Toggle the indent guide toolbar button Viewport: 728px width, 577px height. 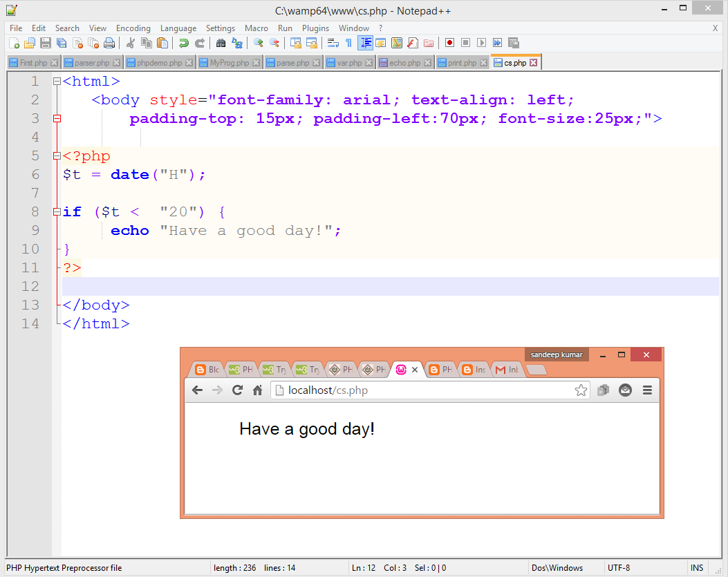tap(366, 43)
